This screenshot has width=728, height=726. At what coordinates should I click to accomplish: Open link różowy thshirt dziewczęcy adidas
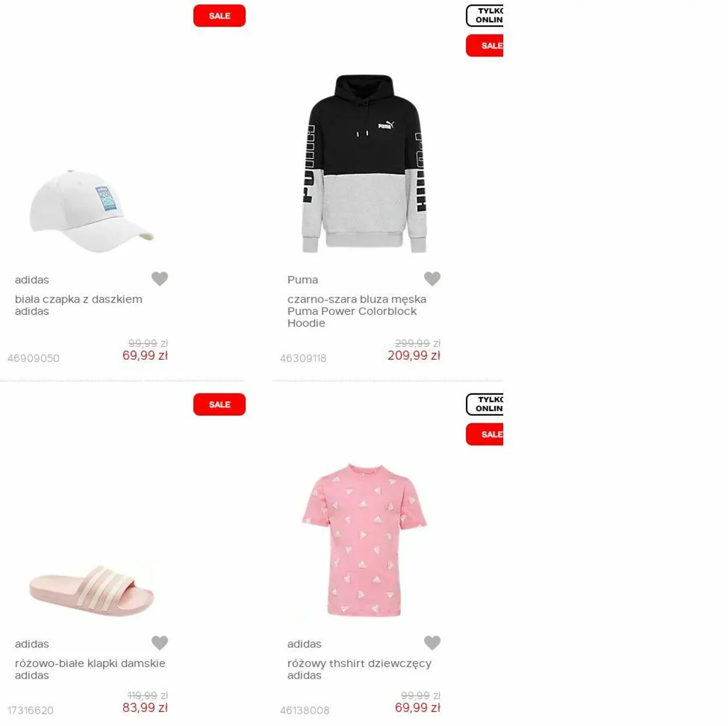[359, 670]
